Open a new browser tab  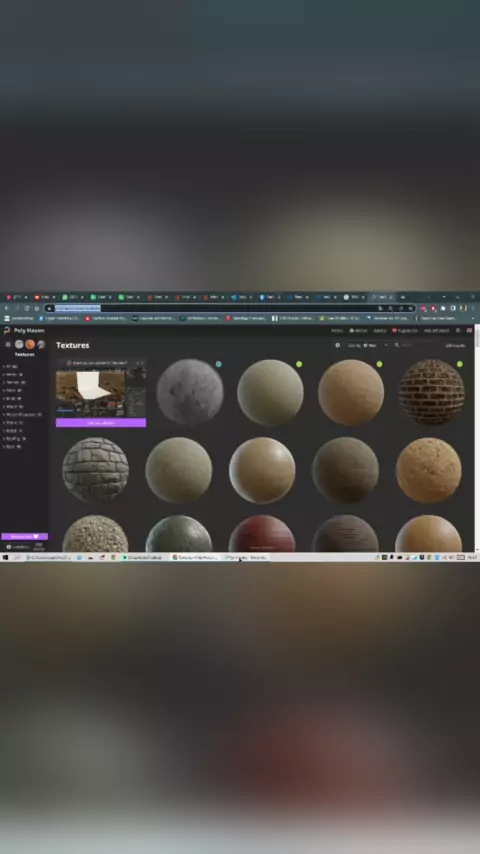pos(403,297)
